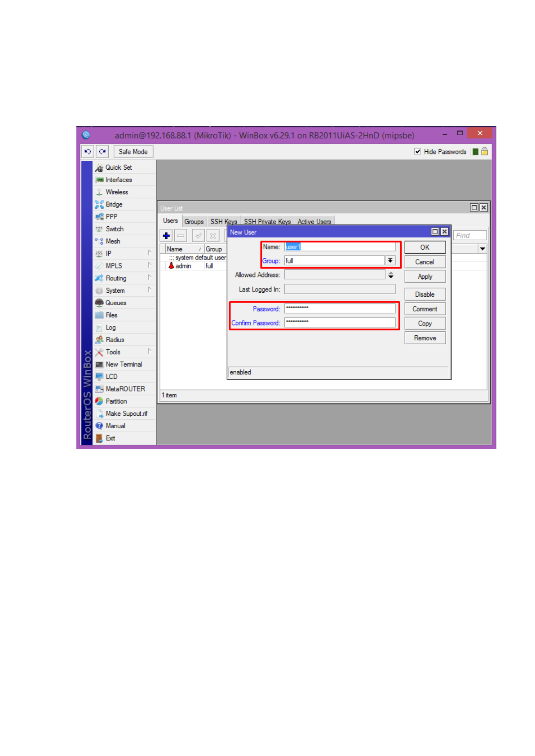Click Apply in New User dialog
Viewport: 535px width, 756px height.
click(x=425, y=277)
